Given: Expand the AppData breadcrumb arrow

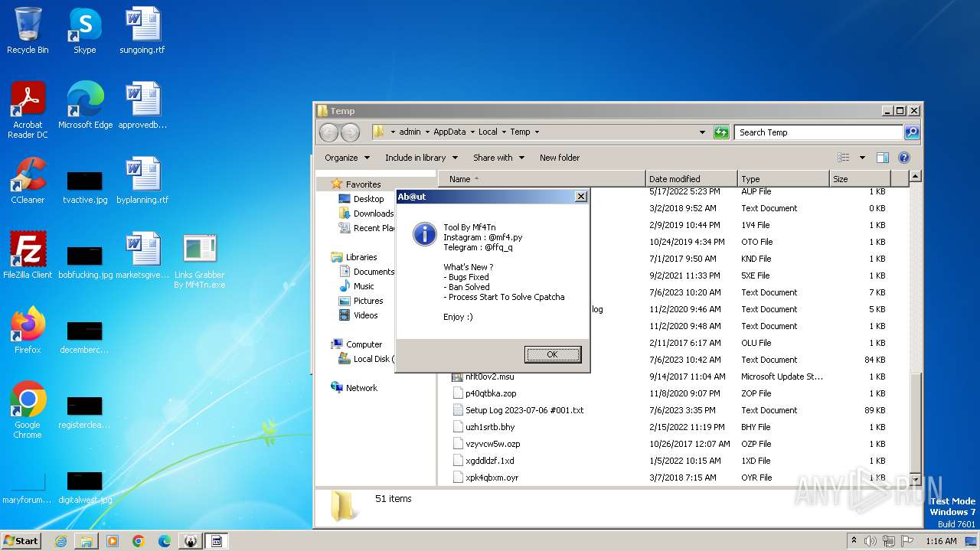Looking at the screenshot, I should 472,132.
